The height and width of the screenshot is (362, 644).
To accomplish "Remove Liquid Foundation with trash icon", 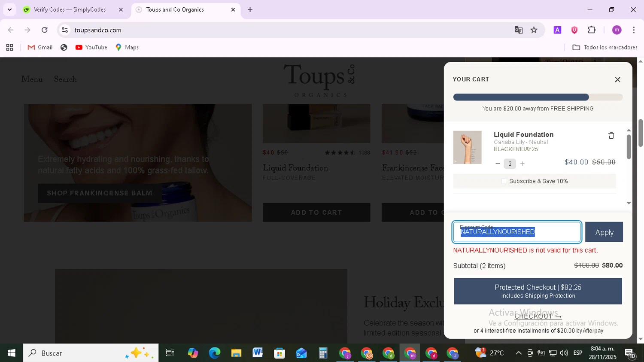I will tap(611, 136).
